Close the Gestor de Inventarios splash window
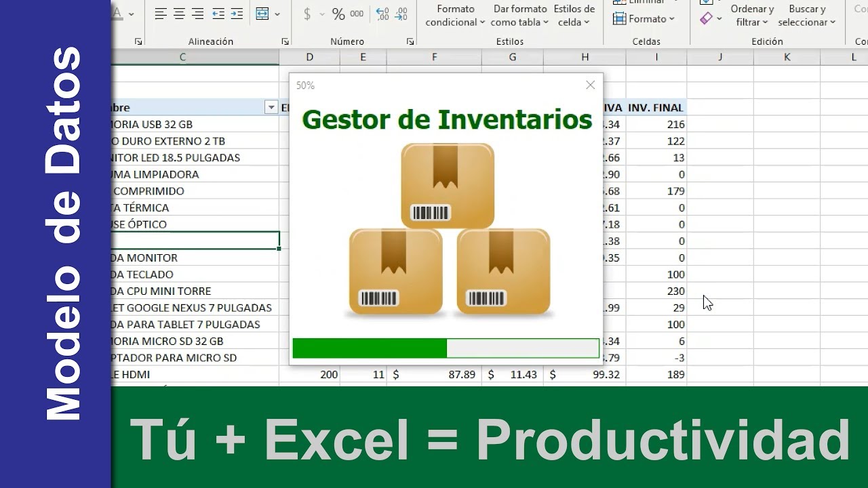 [590, 85]
